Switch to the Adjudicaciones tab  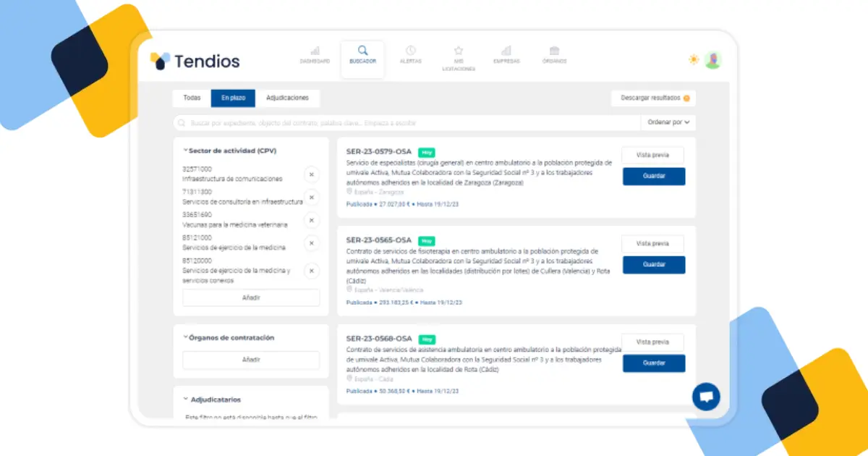click(287, 98)
